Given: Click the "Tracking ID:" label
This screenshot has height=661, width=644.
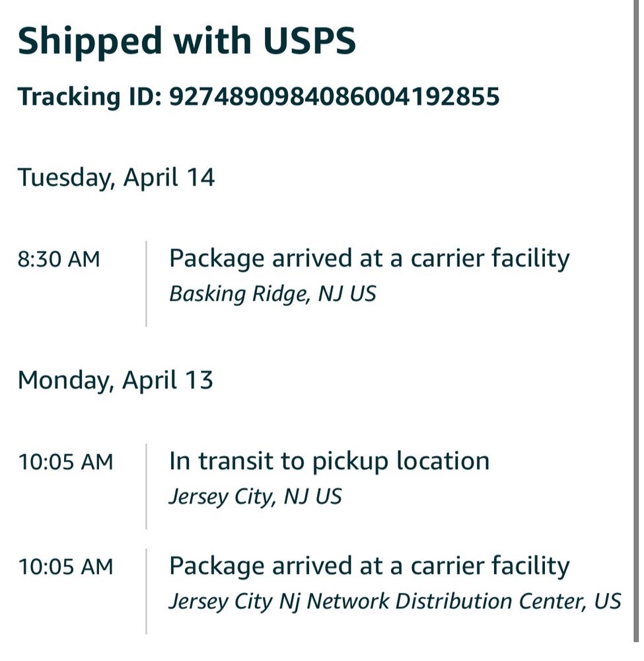Looking at the screenshot, I should pyautogui.click(x=90, y=97).
